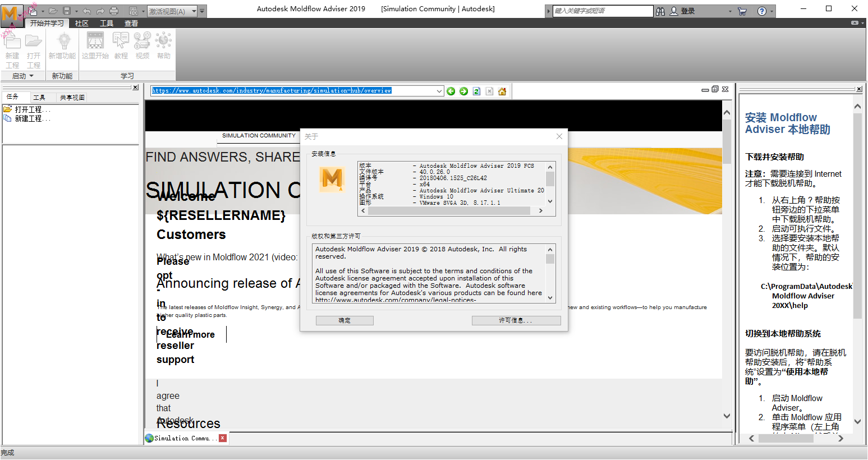
Task: Close the task panel with its X
Action: 135,88
